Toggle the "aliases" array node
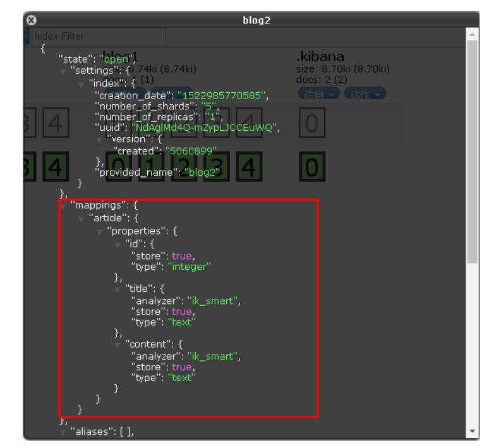This screenshot has width=501, height=448. pyautogui.click(x=63, y=433)
